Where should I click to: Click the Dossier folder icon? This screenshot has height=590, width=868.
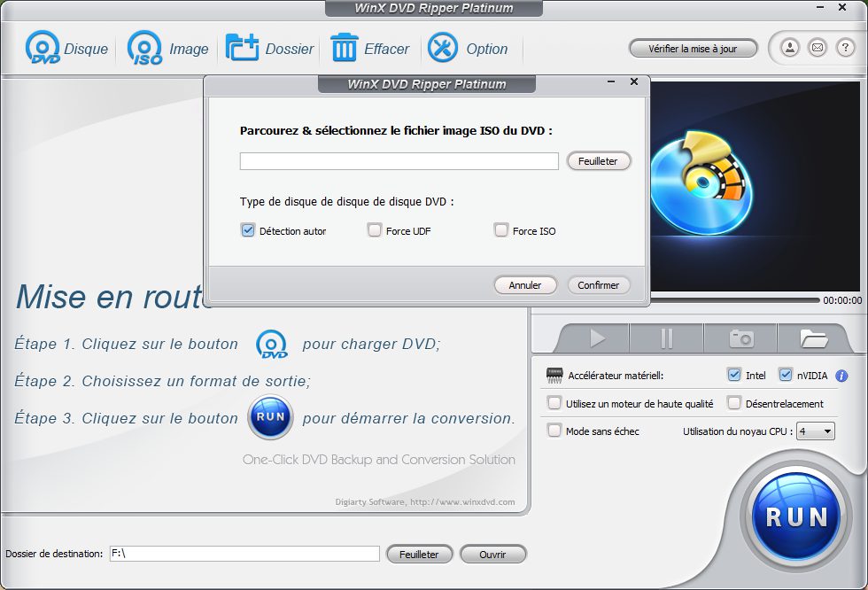coord(242,48)
